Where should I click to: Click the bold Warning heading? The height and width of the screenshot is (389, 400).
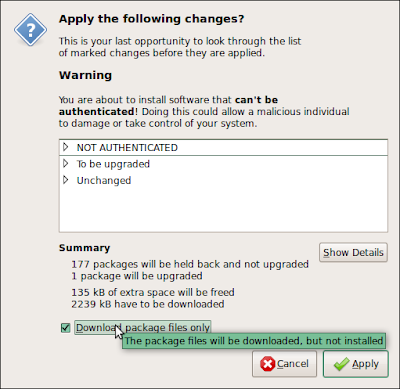85,75
